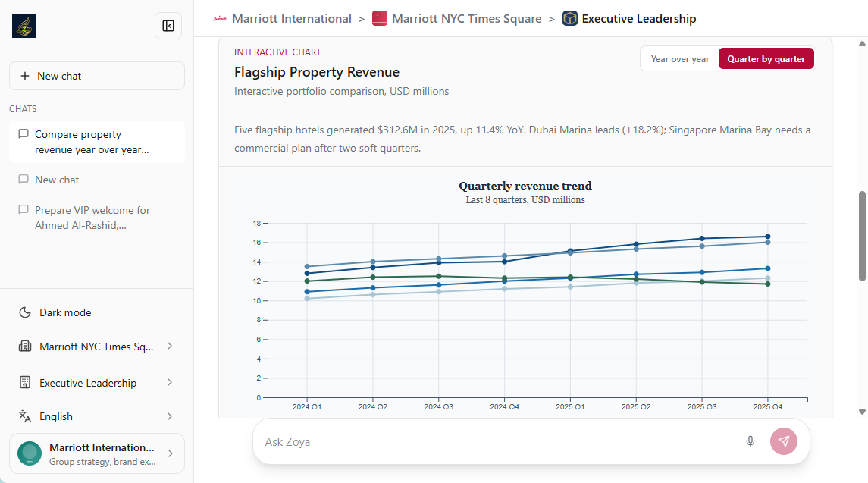Click the microphone voice input icon
Image resolution: width=868 pixels, height=483 pixels.
(x=750, y=441)
